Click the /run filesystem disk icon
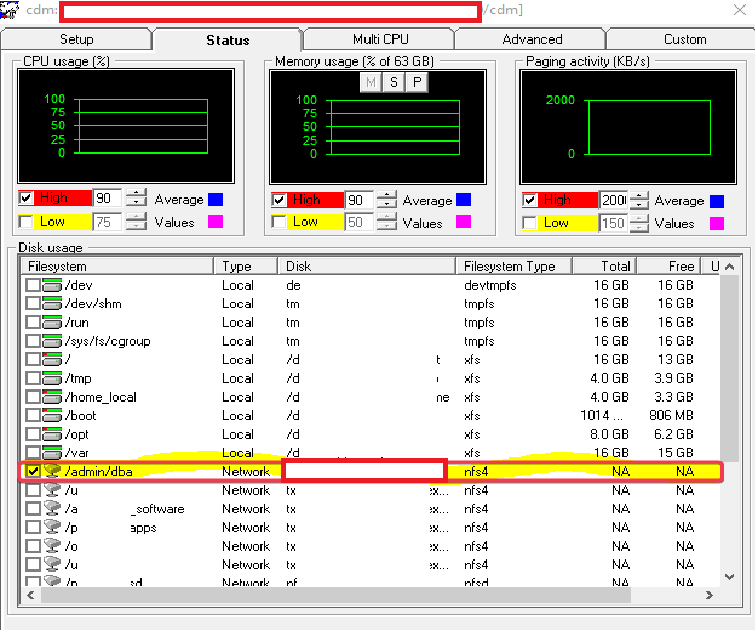Viewport: 755px width, 630px height. (53, 323)
